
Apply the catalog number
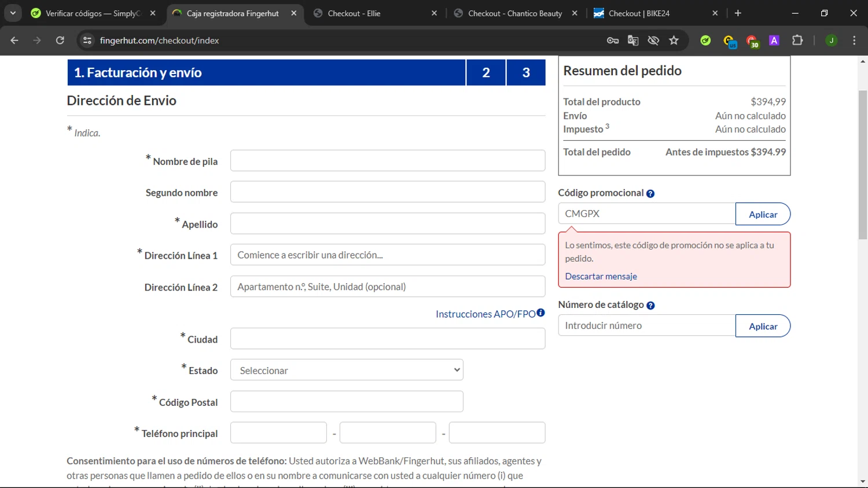763,326
